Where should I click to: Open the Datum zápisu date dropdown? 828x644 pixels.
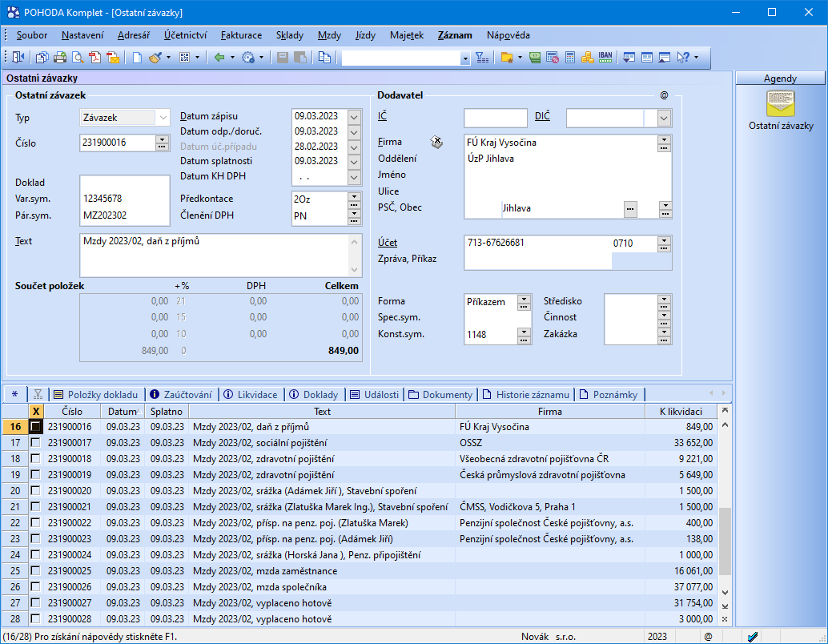(355, 116)
